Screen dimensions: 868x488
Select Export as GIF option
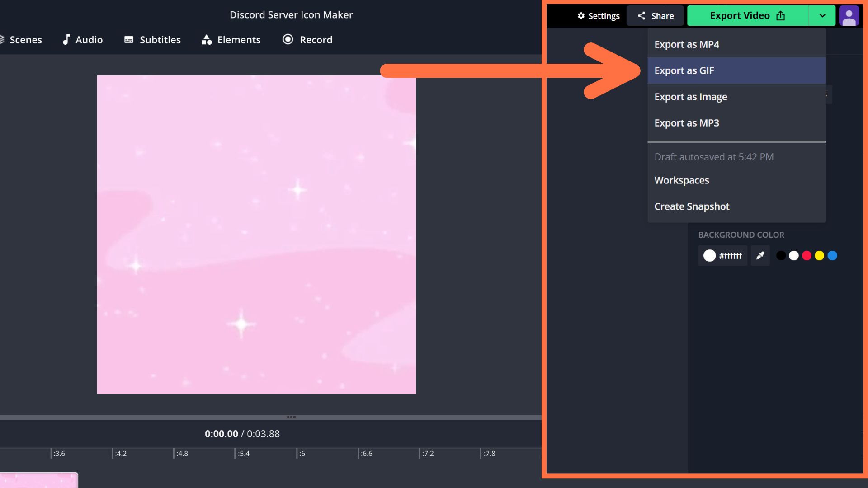click(x=684, y=70)
